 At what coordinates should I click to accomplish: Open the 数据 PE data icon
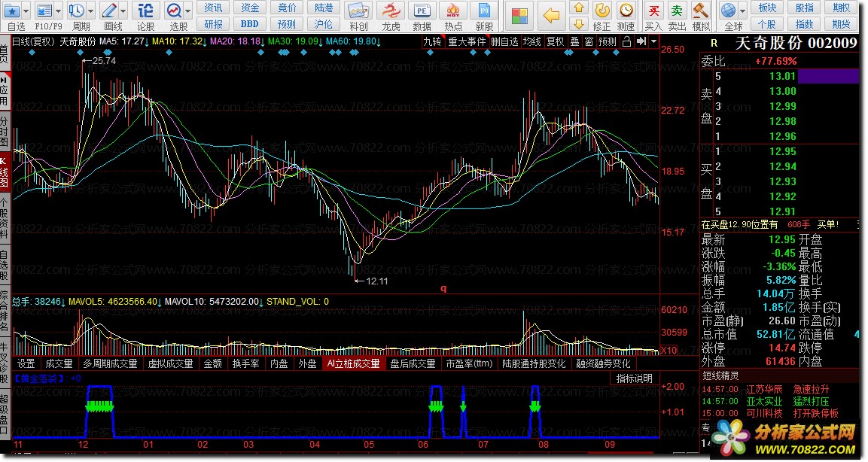422,11
